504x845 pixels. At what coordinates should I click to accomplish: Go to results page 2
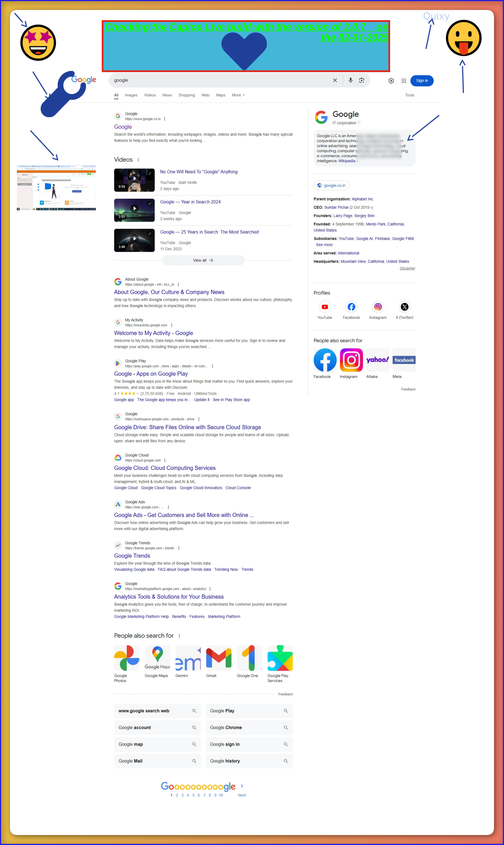click(177, 795)
